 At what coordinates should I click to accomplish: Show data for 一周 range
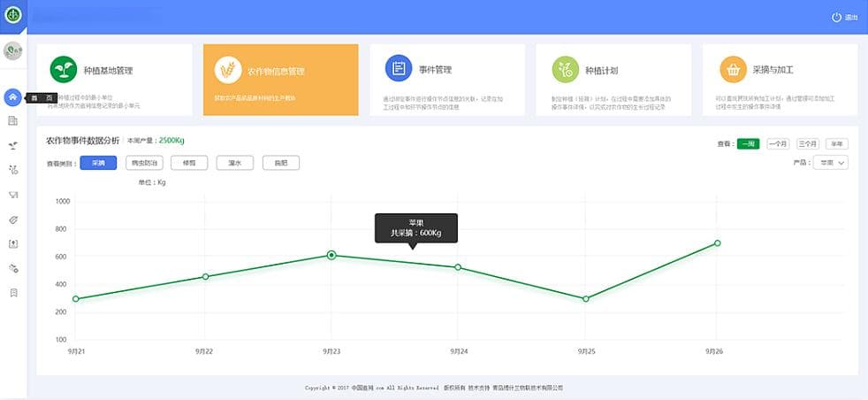coord(748,144)
